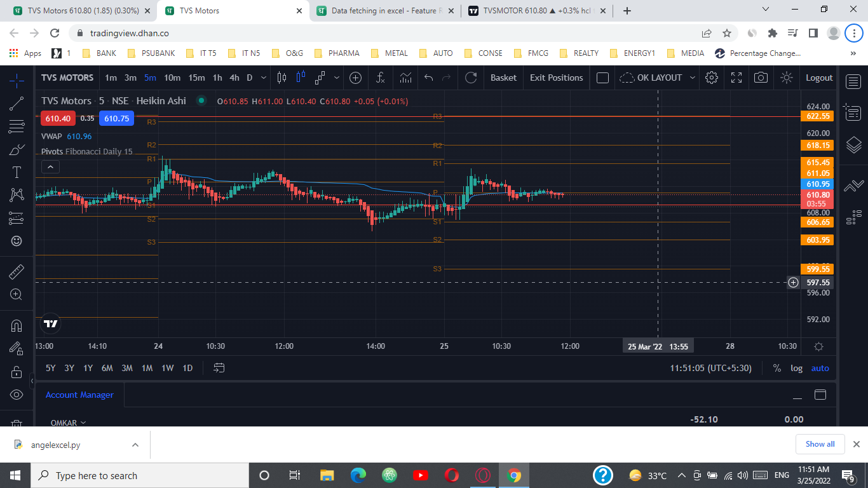Open the chart type selector icon
The width and height of the screenshot is (868, 488).
point(320,78)
